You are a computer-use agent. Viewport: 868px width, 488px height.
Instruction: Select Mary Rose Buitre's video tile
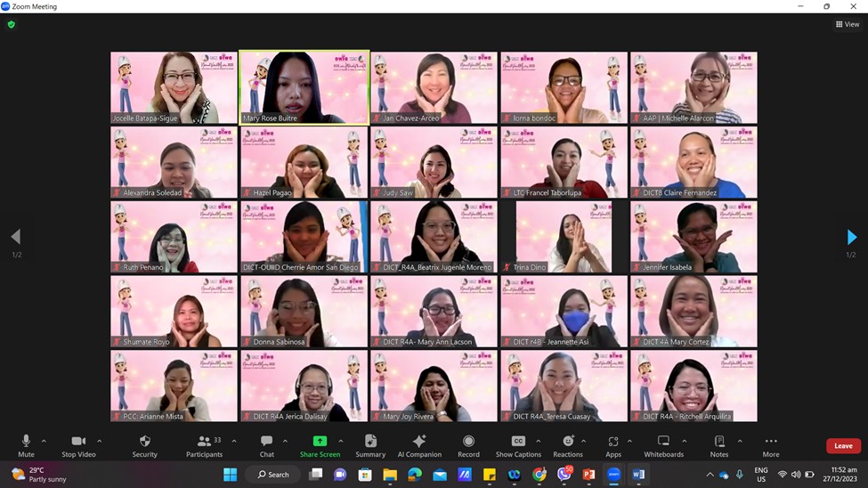304,87
